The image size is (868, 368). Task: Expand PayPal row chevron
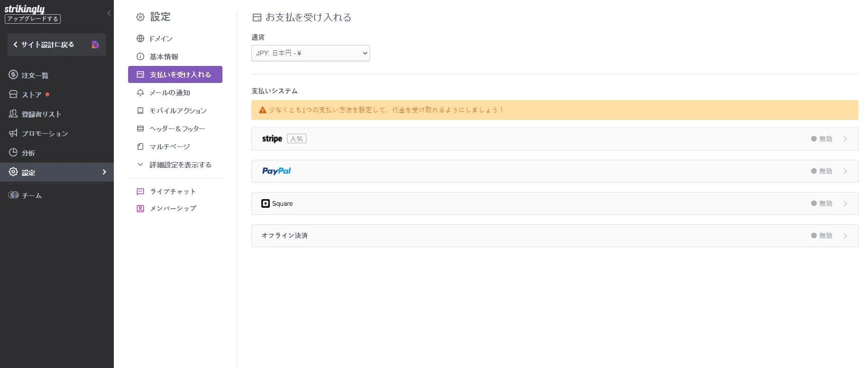point(845,171)
